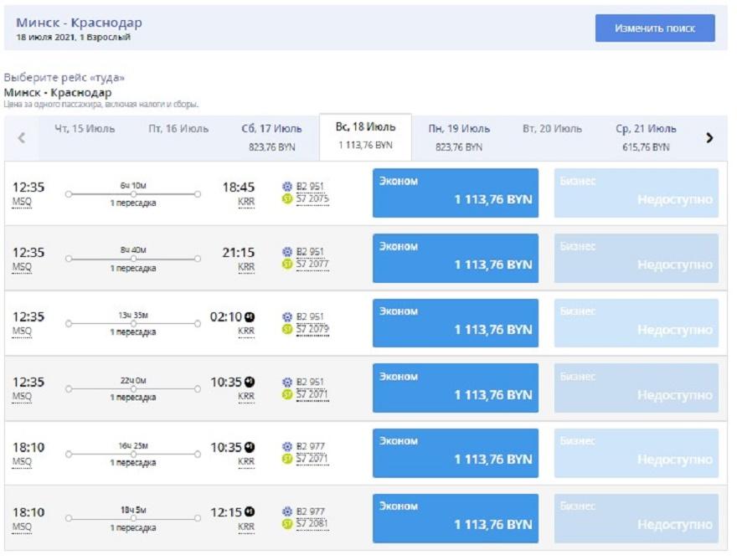Switch to Monday 19 July date tab
The image size is (737, 560).
(459, 137)
